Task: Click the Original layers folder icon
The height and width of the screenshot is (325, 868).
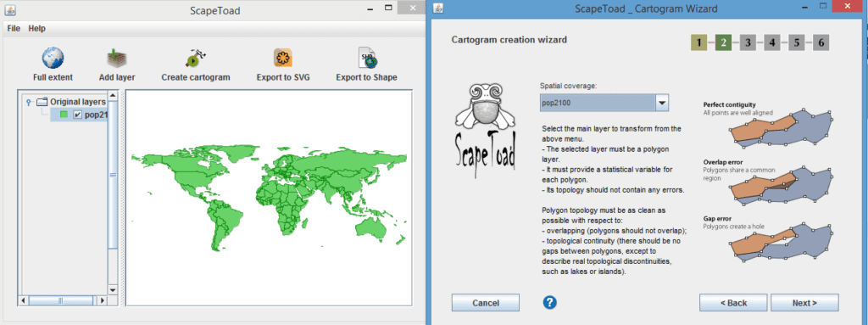Action: coord(42,102)
